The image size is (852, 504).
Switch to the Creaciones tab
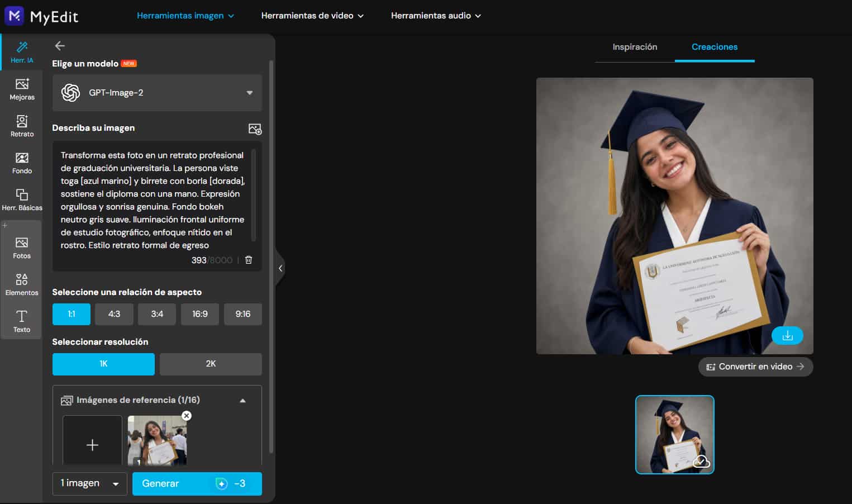715,47
